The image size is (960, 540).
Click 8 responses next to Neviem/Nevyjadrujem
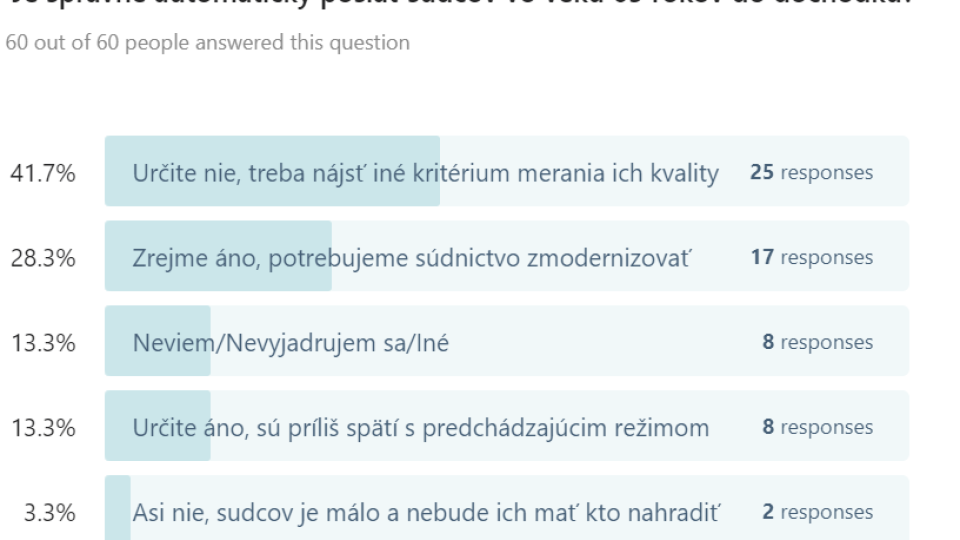[x=817, y=342]
